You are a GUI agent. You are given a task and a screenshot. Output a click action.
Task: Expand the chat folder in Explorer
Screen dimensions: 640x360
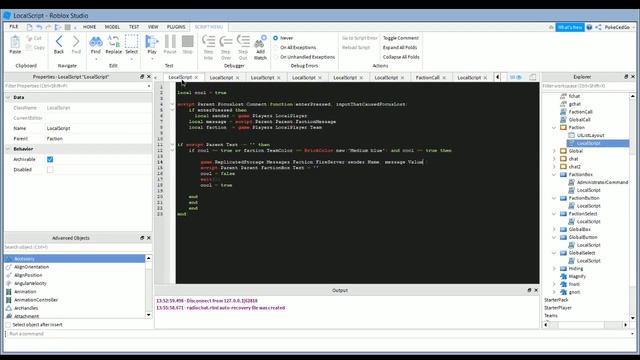pos(554,159)
